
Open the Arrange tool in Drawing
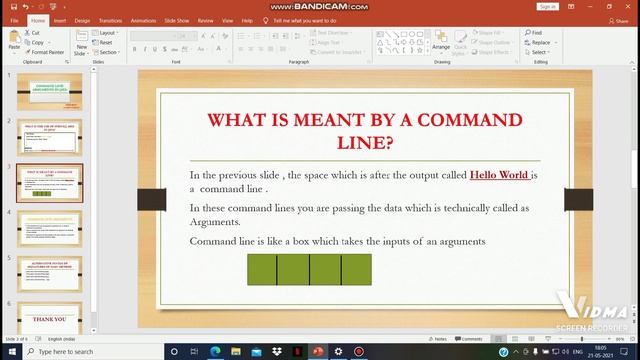tap(441, 42)
